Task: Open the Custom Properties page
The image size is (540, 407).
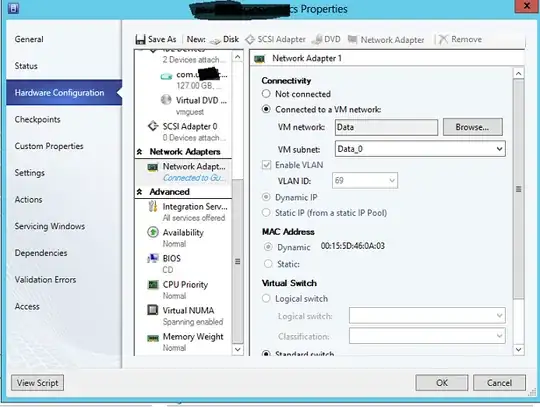Action: tap(49, 146)
